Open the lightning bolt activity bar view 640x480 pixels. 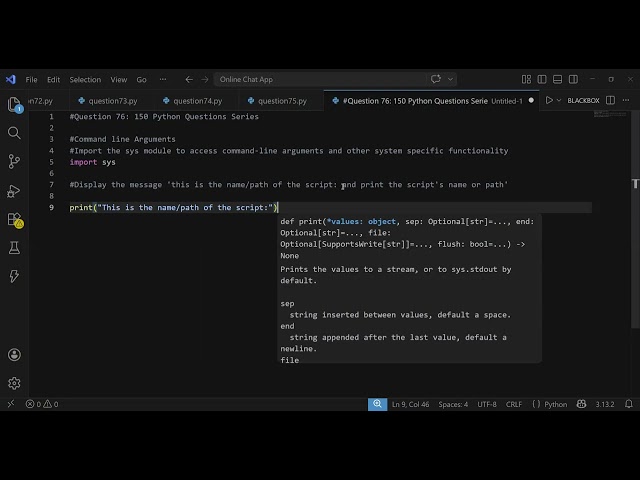(x=14, y=276)
